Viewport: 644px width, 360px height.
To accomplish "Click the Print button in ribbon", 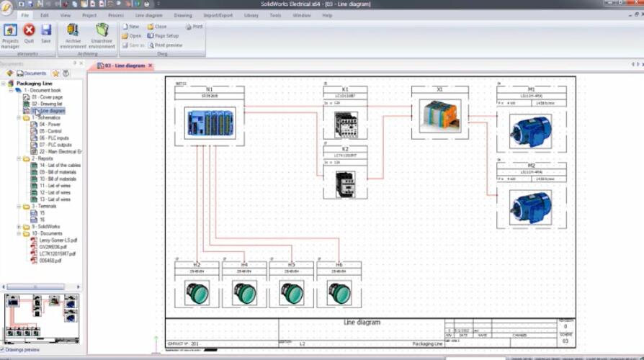I will (x=194, y=26).
